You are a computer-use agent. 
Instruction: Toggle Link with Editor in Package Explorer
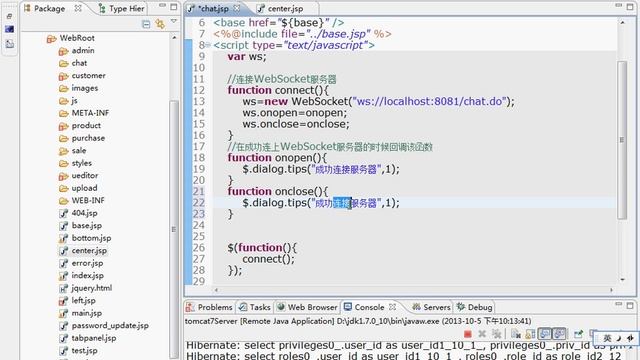pyautogui.click(x=160, y=24)
